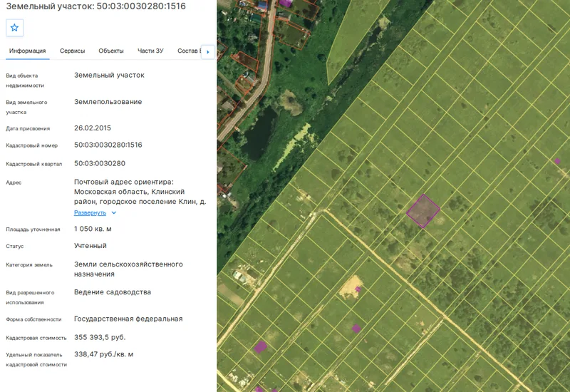Click the cadastral value 355 393,5 руб.

pyautogui.click(x=100, y=337)
